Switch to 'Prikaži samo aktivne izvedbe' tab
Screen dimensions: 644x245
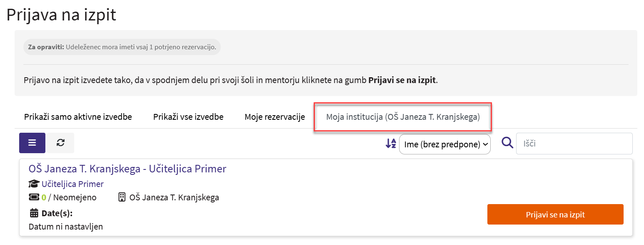[x=78, y=117]
